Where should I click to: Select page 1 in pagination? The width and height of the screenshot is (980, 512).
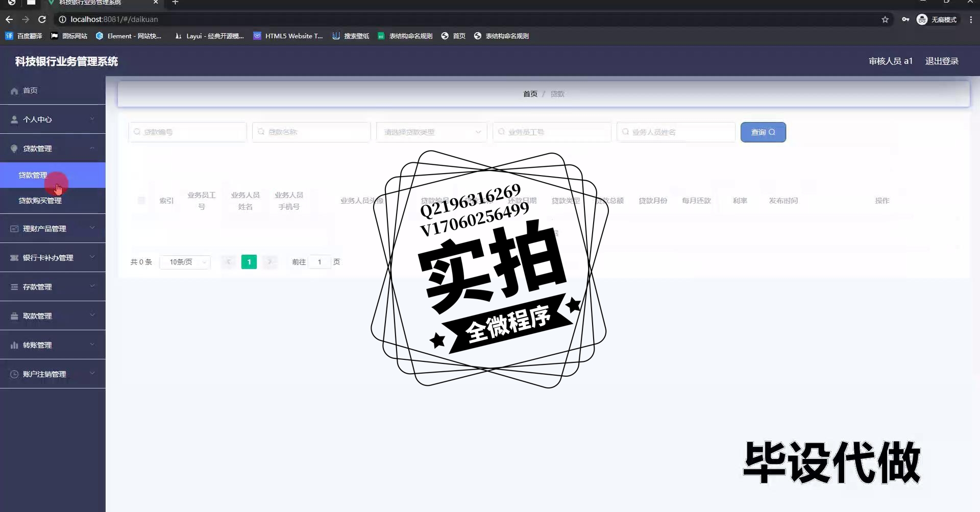pos(249,262)
